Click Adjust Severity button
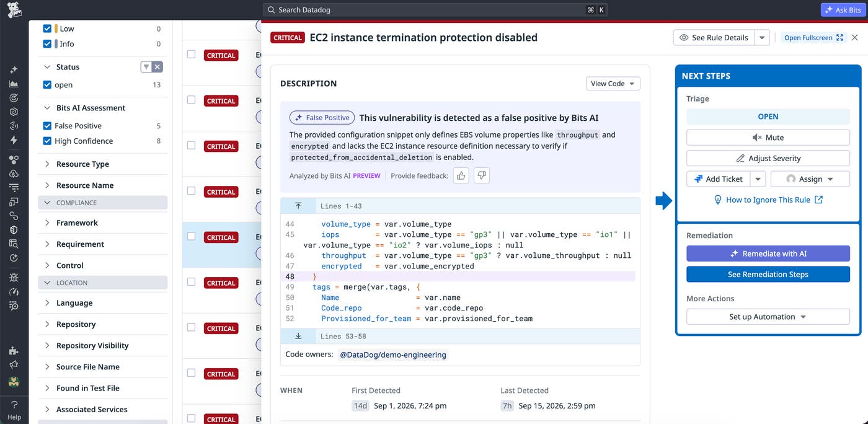This screenshot has width=868, height=424. [x=768, y=159]
